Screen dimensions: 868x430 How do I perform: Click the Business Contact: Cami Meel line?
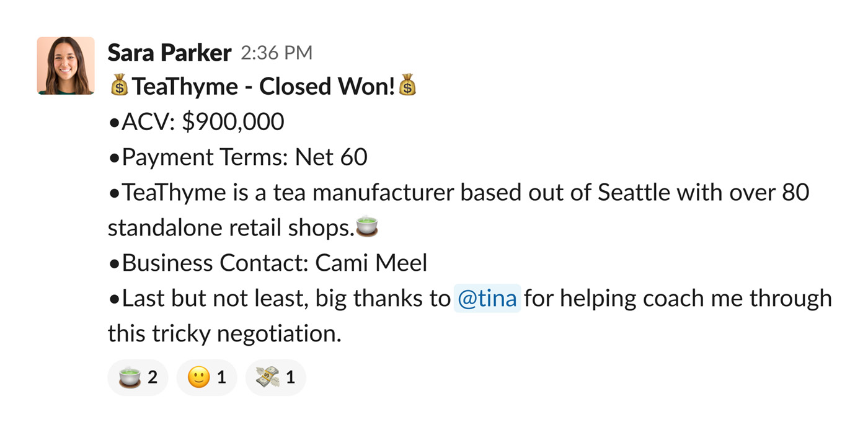pyautogui.click(x=268, y=263)
